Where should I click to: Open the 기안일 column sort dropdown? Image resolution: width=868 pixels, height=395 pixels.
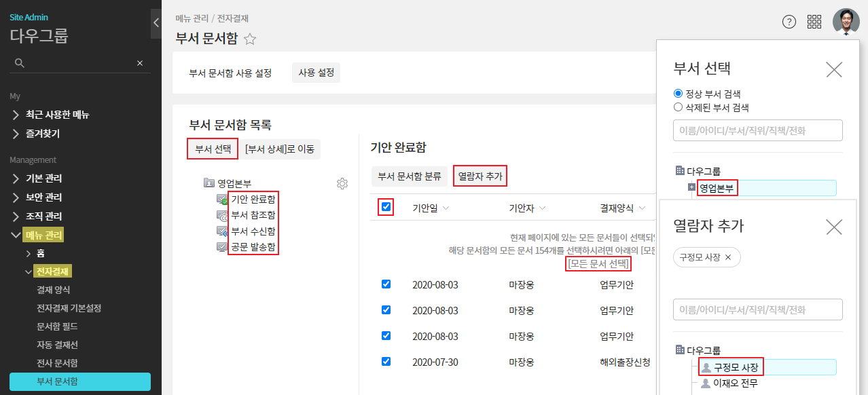click(x=446, y=208)
